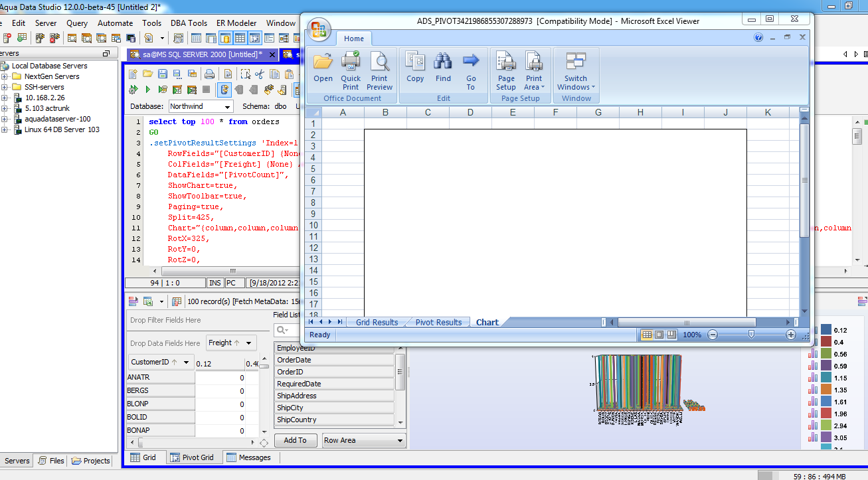The image size is (868, 480).
Task: Print the query using printer icon
Action: [209, 74]
